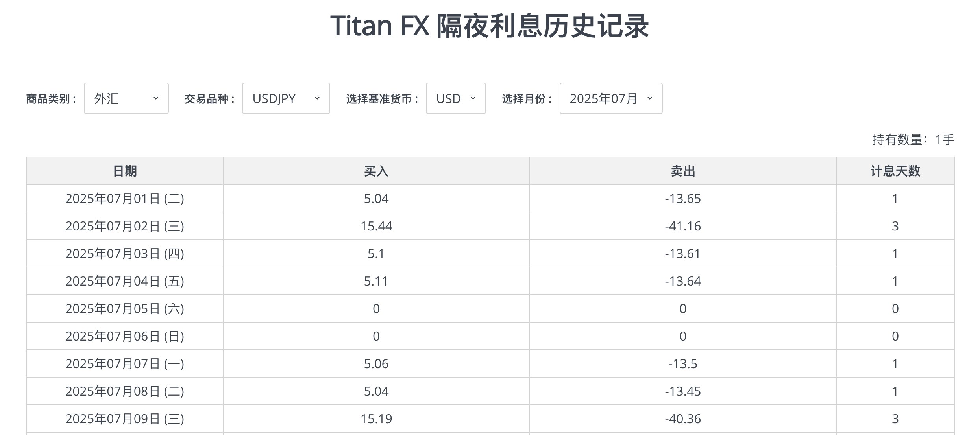
Task: Open the 选择月份 2025年07月 selector
Action: point(610,98)
